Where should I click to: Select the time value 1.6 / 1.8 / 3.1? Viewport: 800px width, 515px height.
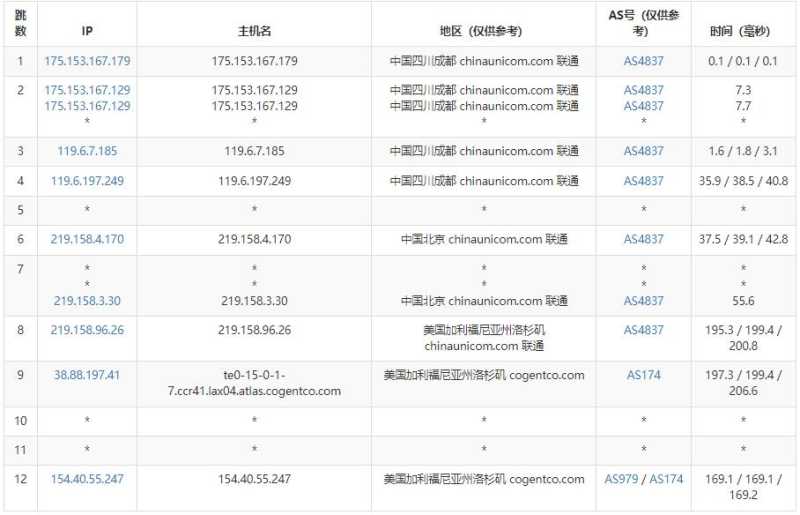coord(743,151)
